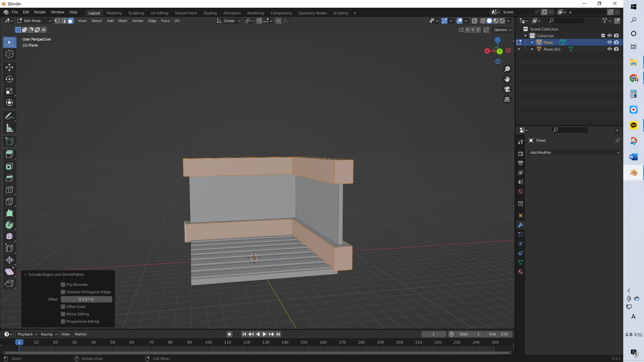
Task: Open the Material properties tab
Action: click(521, 272)
